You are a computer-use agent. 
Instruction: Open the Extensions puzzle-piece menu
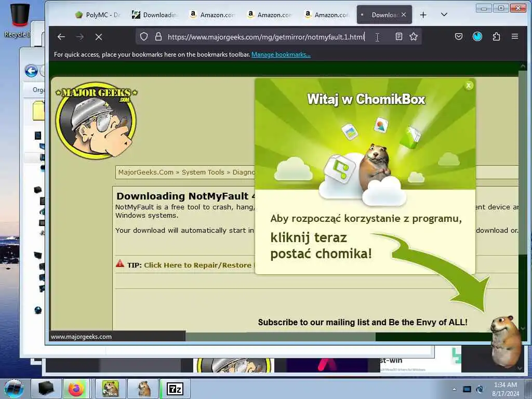496,37
